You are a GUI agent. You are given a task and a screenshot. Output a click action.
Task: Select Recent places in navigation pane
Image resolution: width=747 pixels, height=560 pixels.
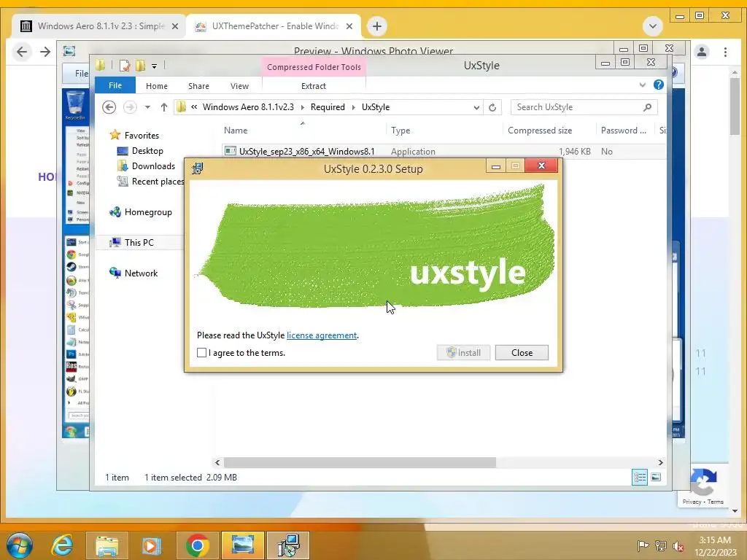[150, 182]
